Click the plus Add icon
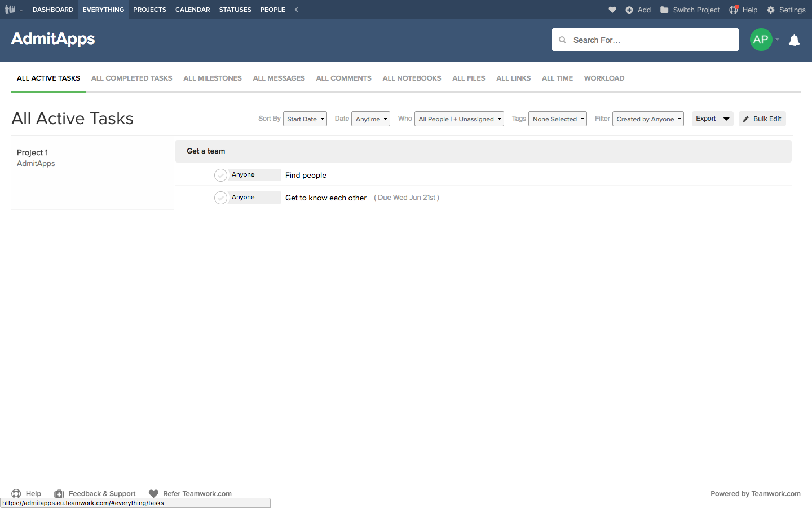 click(x=629, y=10)
